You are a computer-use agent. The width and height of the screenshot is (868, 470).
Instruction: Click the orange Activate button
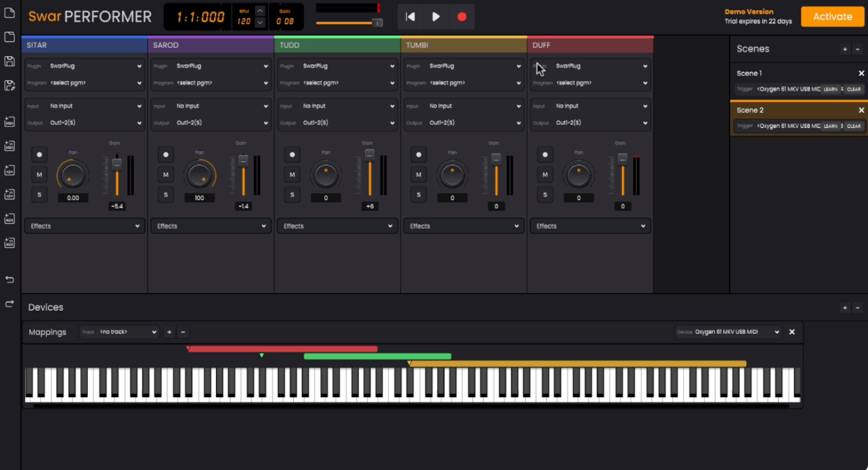point(832,16)
